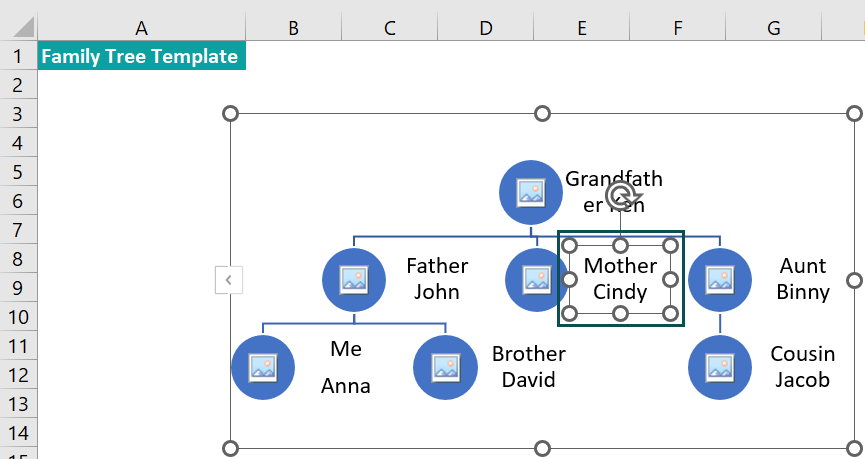The image size is (865, 459).
Task: Click Aunt Binny's picture placeholder icon
Action: (x=719, y=280)
